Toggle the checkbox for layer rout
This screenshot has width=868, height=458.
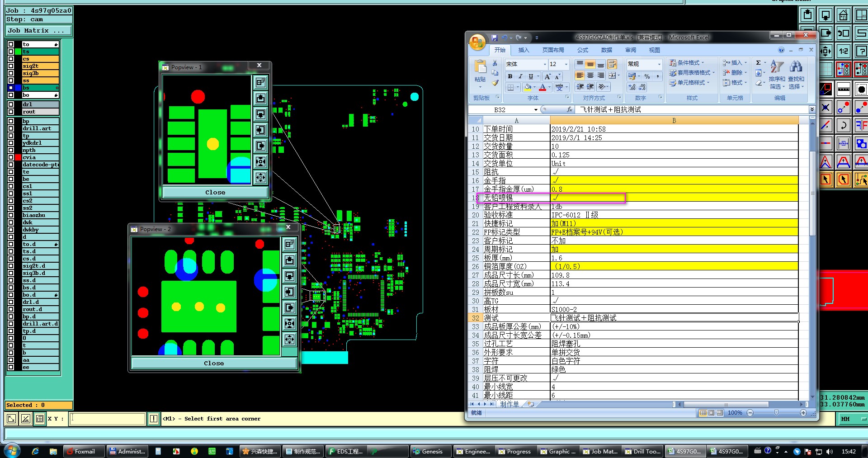click(x=11, y=112)
